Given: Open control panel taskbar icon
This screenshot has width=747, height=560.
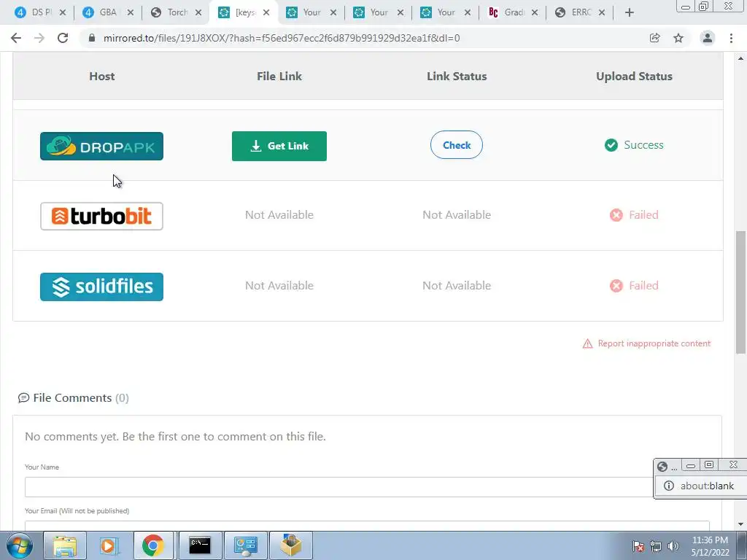Looking at the screenshot, I should click(x=245, y=545).
